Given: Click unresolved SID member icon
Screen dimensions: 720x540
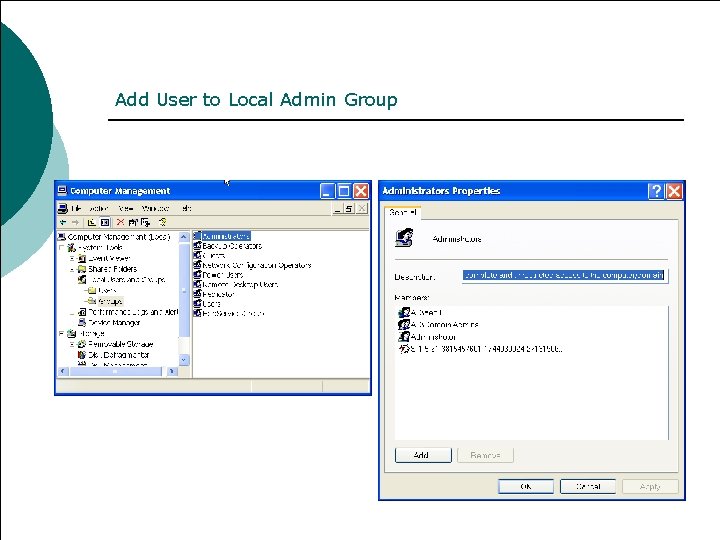Looking at the screenshot, I should [404, 349].
